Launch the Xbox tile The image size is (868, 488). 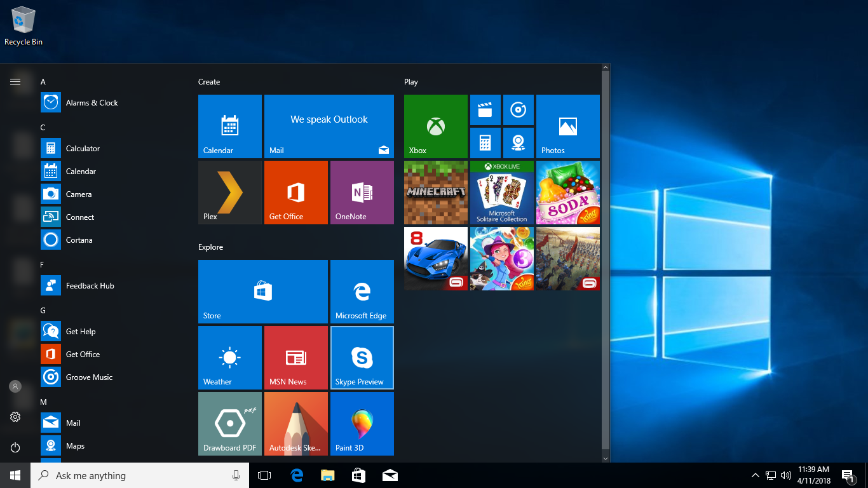pyautogui.click(x=436, y=126)
